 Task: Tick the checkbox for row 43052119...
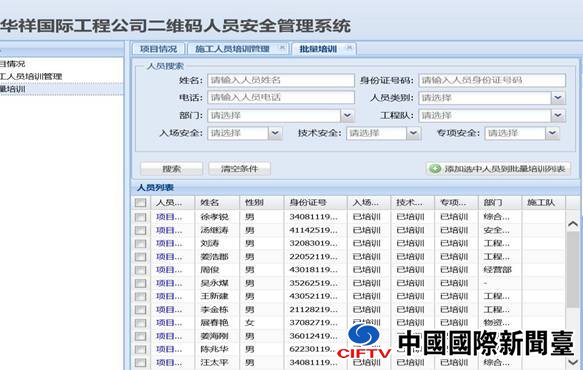pyautogui.click(x=141, y=297)
